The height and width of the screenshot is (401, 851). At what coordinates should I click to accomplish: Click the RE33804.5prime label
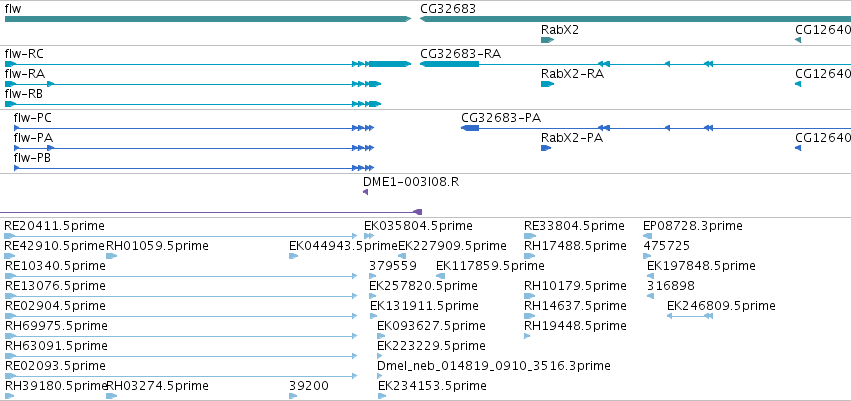[574, 226]
